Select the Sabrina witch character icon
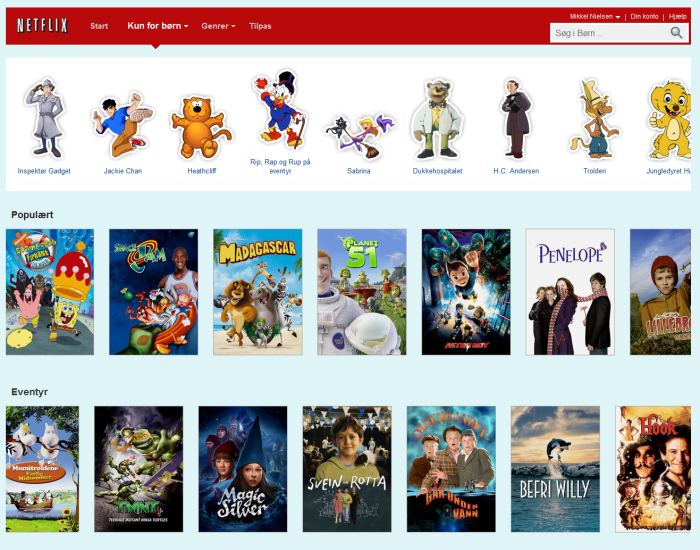Viewport: 700px width, 550px height. (x=359, y=136)
